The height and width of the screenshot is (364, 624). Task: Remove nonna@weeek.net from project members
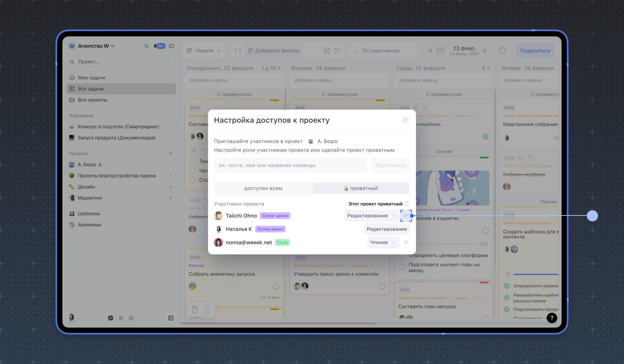406,242
